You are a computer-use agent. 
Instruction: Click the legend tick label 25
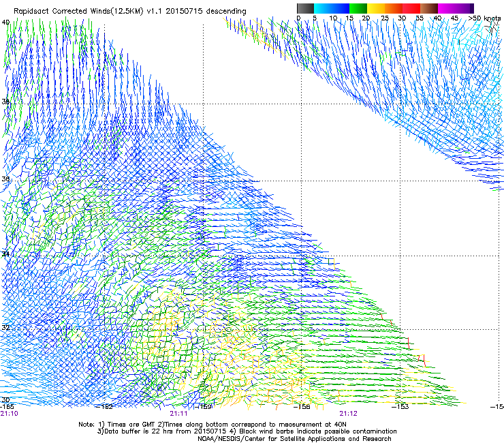coord(385,18)
